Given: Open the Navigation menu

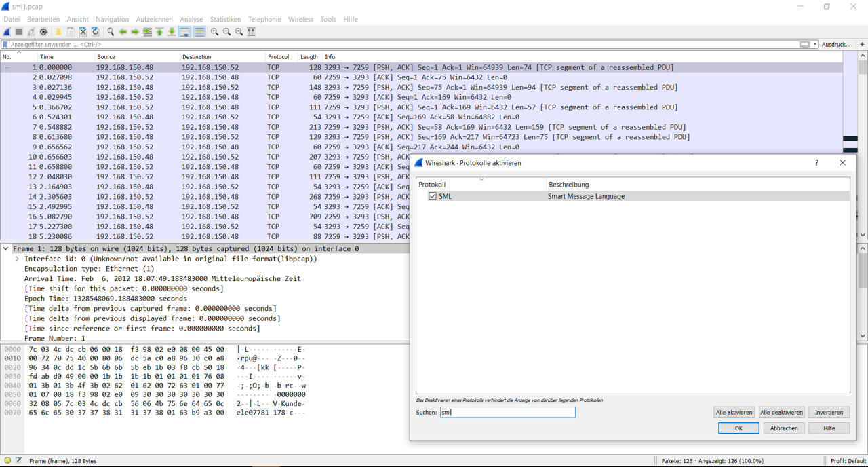Looking at the screenshot, I should click(112, 19).
